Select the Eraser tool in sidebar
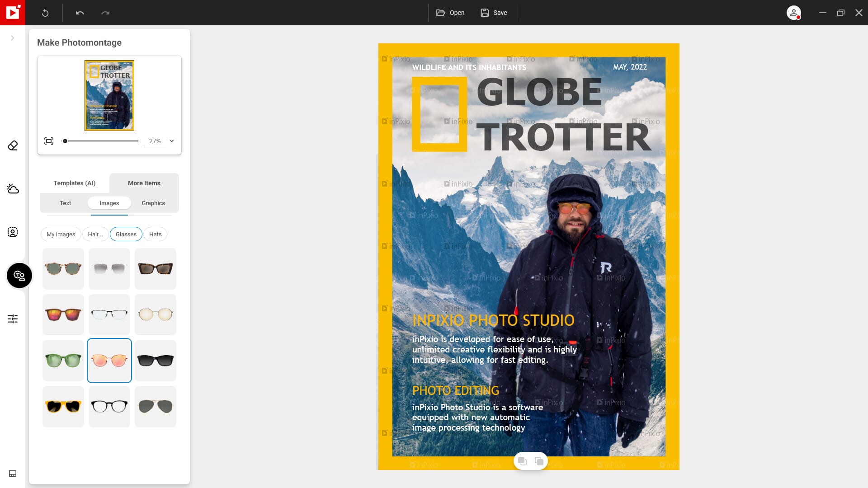 13,145
